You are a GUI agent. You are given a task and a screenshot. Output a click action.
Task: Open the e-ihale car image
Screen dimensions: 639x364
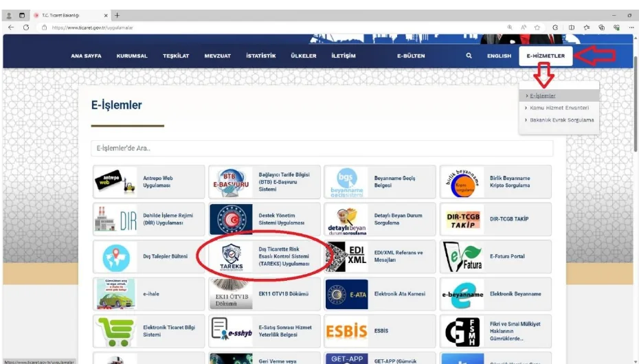click(115, 294)
